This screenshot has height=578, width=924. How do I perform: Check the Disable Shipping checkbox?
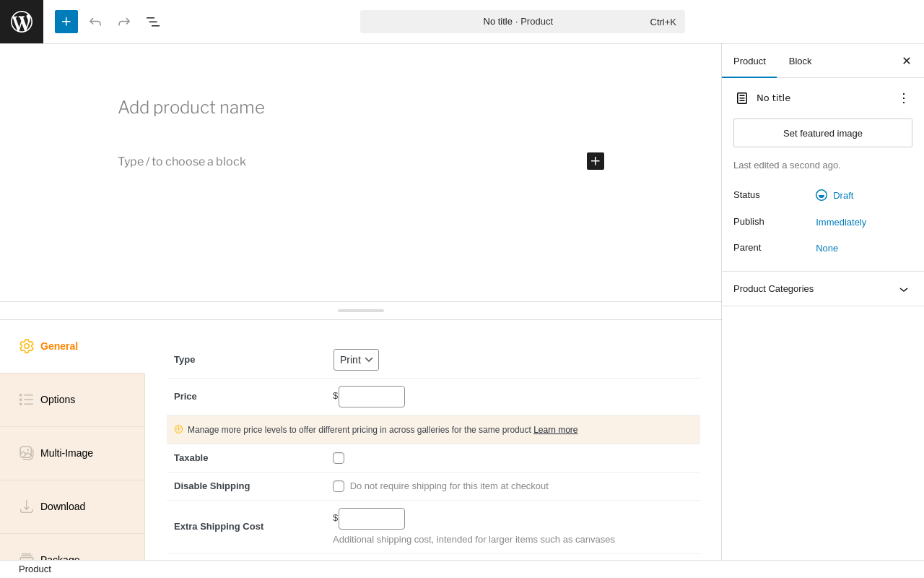(339, 486)
